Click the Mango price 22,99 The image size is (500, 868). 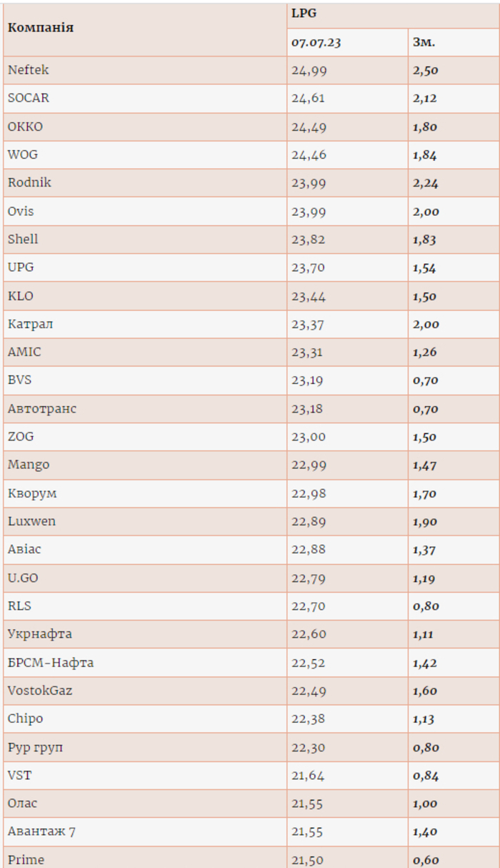(x=309, y=465)
